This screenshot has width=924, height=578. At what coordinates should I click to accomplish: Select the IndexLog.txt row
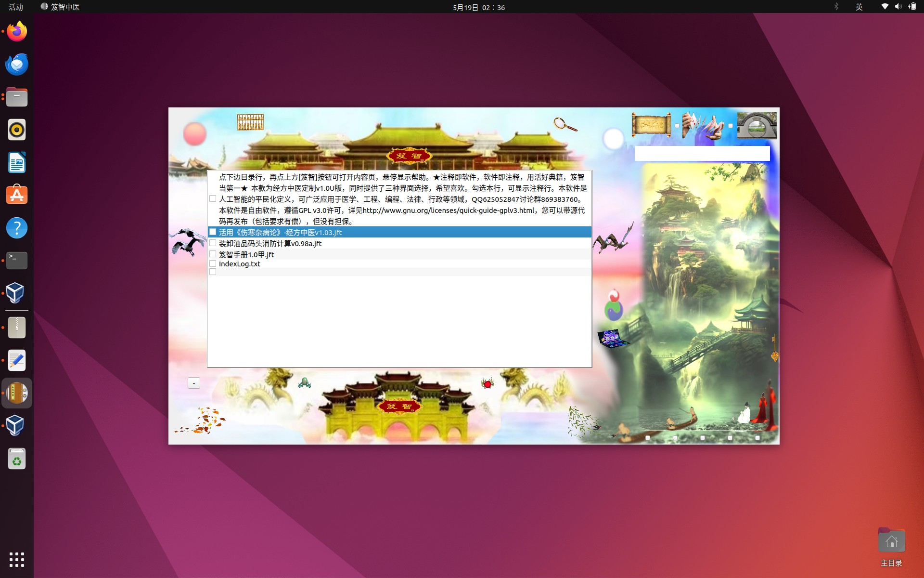pyautogui.click(x=399, y=264)
